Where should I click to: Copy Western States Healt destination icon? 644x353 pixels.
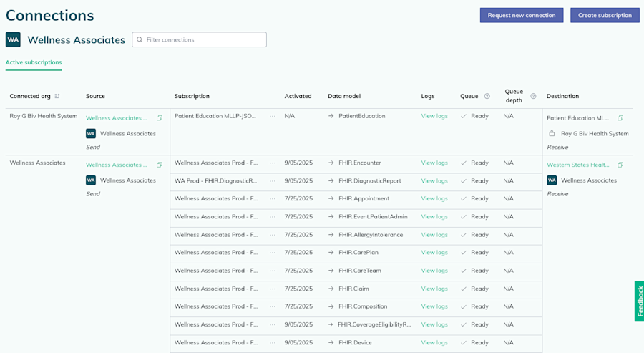620,165
